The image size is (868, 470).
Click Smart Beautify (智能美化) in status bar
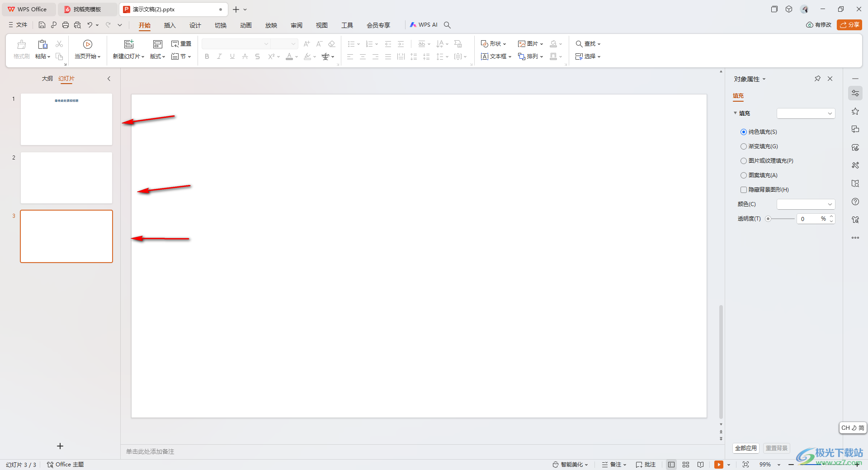pos(571,465)
